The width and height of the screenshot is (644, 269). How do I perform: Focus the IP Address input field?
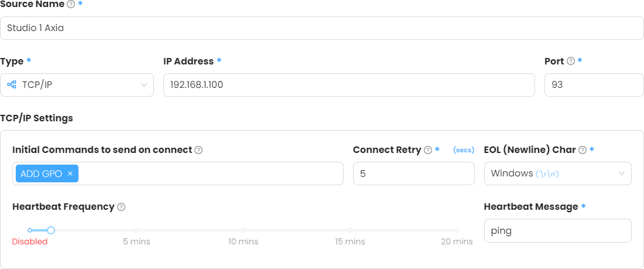(348, 85)
